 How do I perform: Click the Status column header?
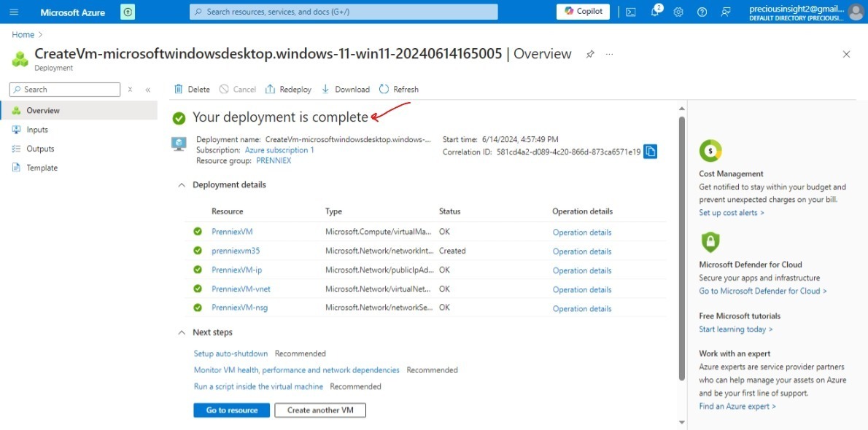(x=449, y=211)
